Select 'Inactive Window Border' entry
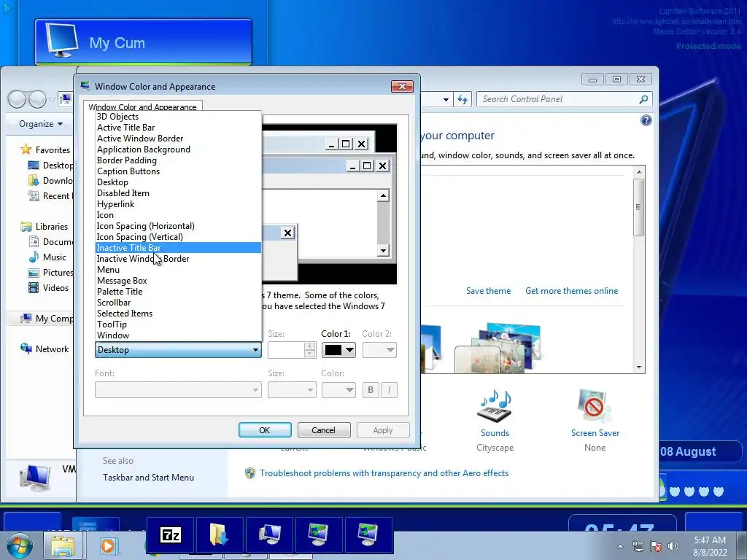Viewport: 747px width, 560px height. point(179,259)
